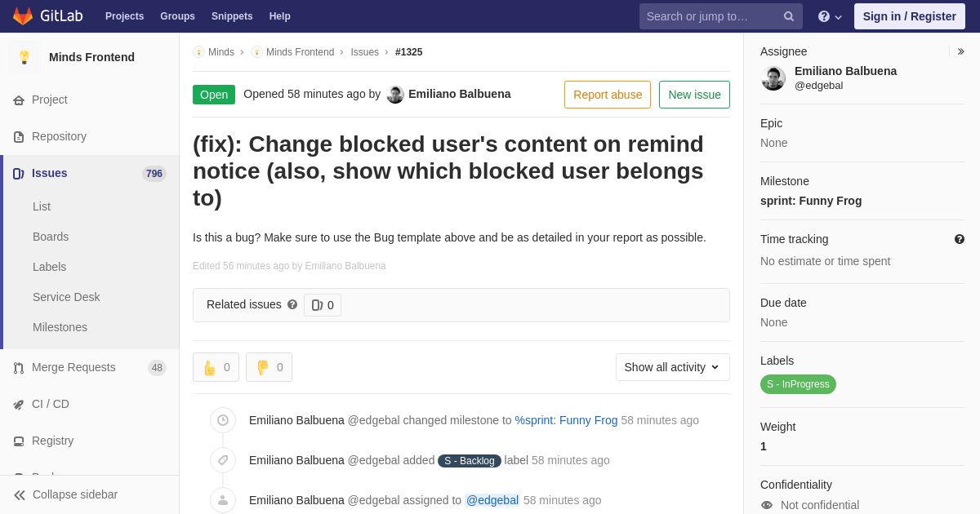Image resolution: width=980 pixels, height=514 pixels.
Task: Click the Related issues help icon
Action: (x=292, y=304)
